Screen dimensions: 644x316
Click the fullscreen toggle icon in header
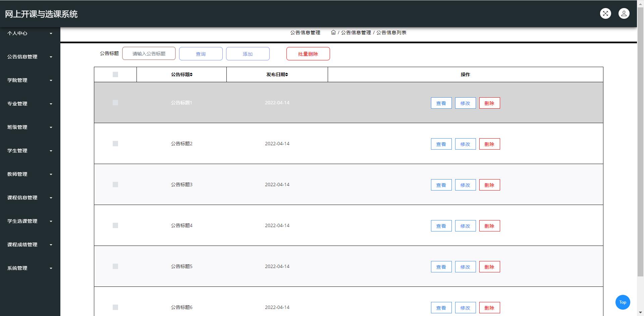point(605,13)
